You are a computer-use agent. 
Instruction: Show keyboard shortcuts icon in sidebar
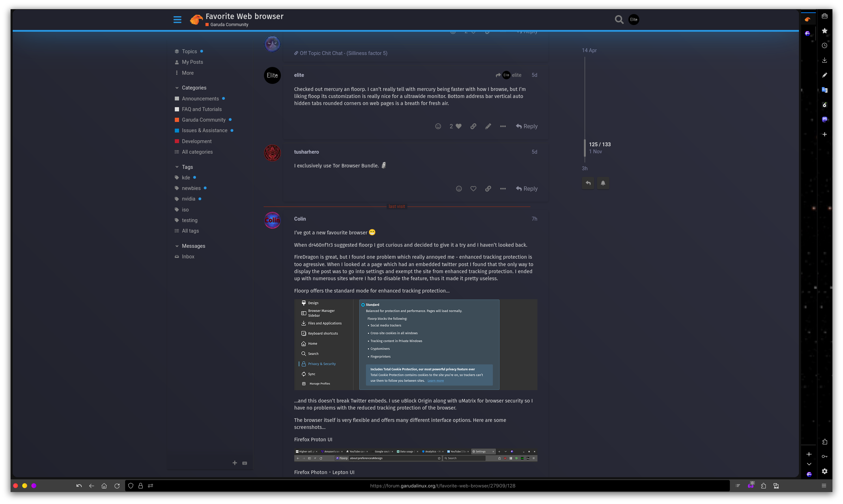pos(245,463)
